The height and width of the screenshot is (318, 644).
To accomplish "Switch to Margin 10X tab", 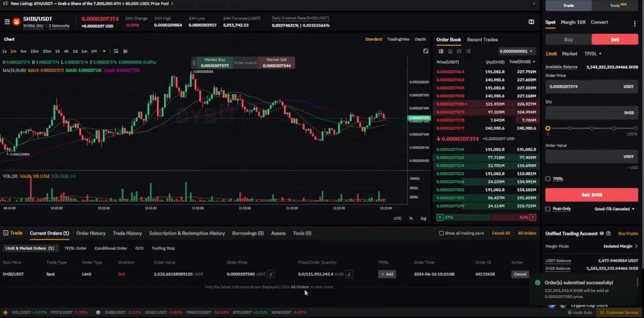I will [x=573, y=22].
